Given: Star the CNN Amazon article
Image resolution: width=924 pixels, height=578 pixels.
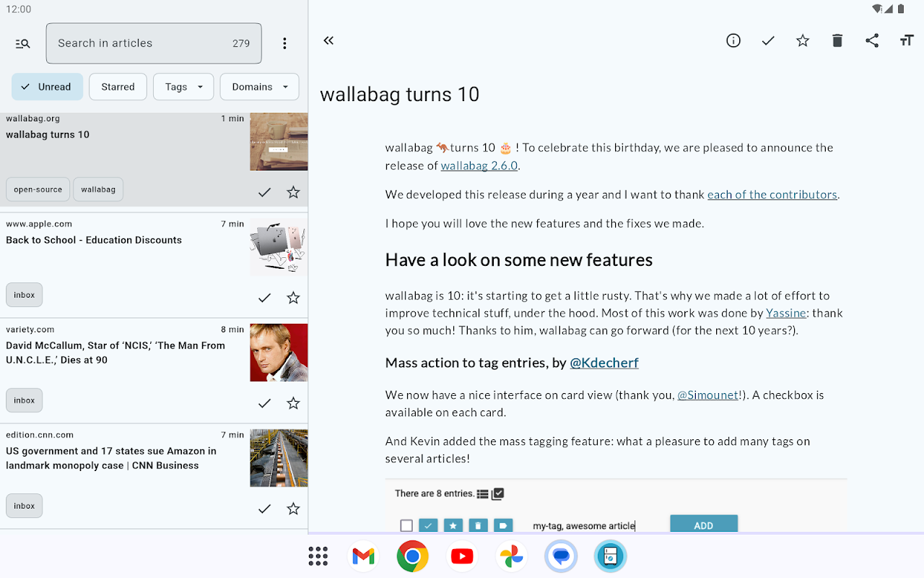Looking at the screenshot, I should tap(293, 509).
